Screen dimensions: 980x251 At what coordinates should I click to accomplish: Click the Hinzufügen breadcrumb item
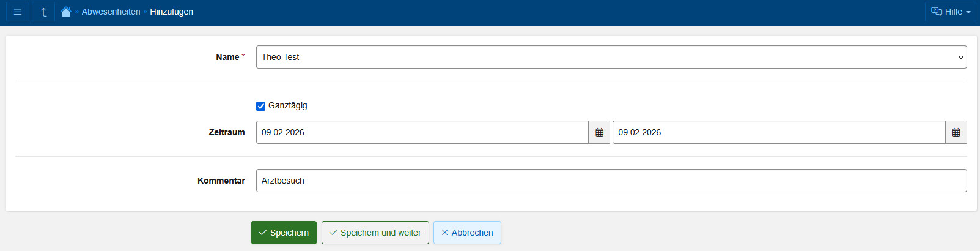tap(171, 12)
